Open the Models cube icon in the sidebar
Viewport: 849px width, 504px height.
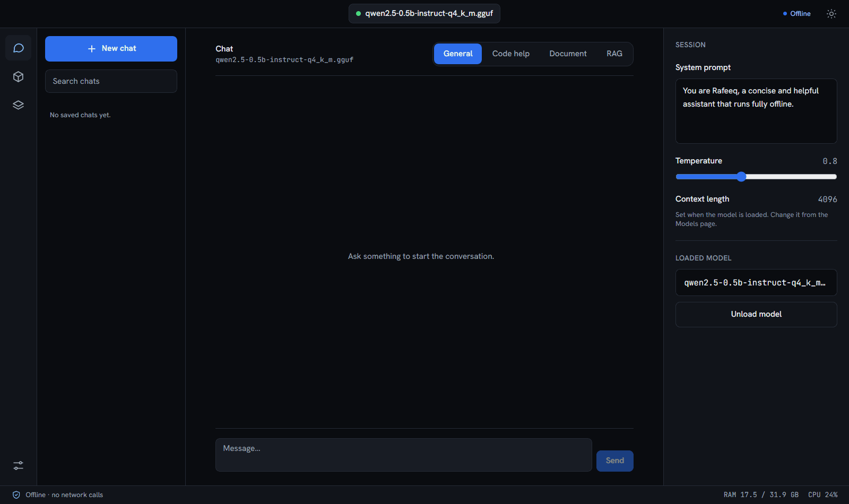pyautogui.click(x=18, y=77)
